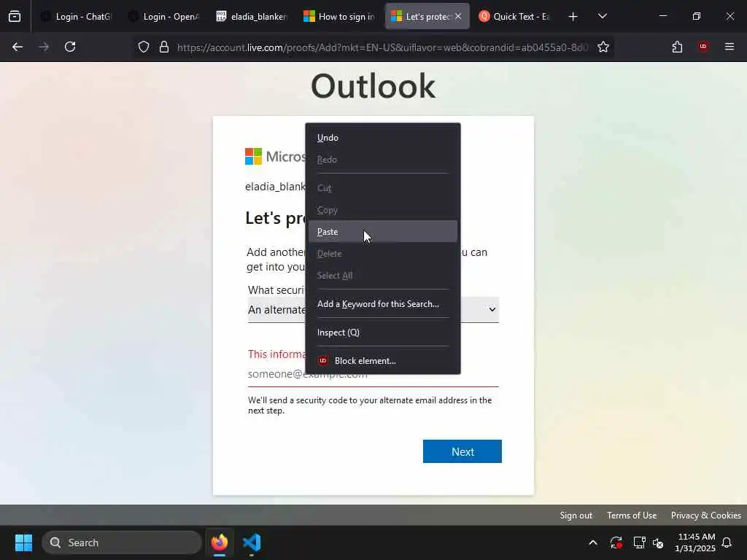Click the sync status tray icon
Screen dimensions: 747x560
tap(616, 542)
